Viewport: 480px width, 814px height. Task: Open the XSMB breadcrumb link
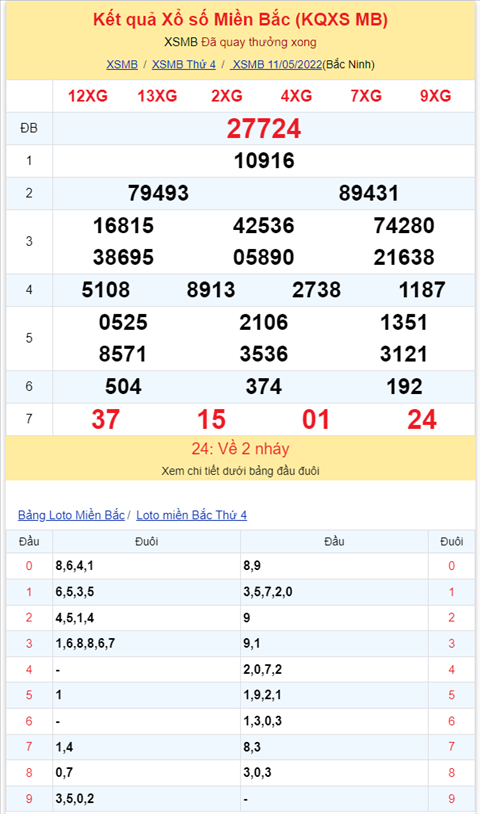pos(122,64)
